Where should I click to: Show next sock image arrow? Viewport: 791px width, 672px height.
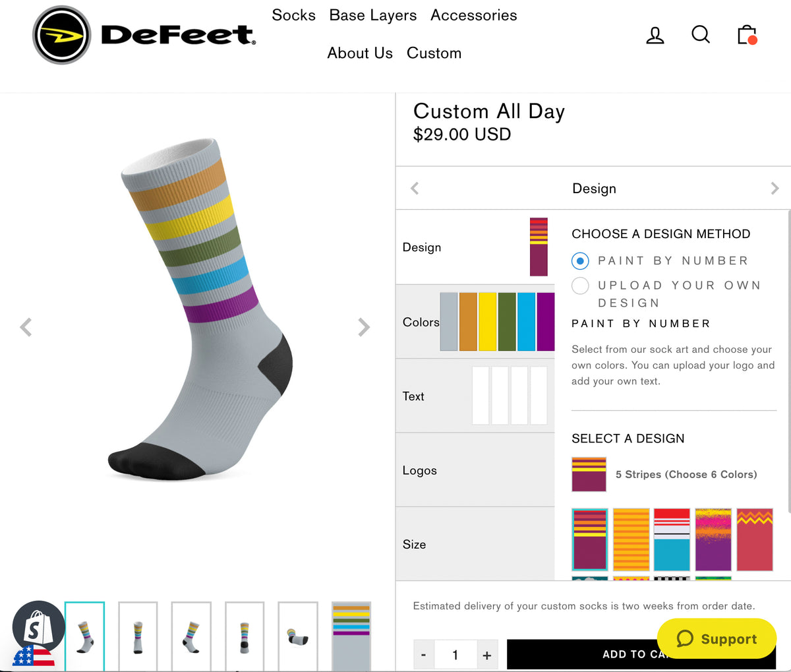(x=363, y=327)
